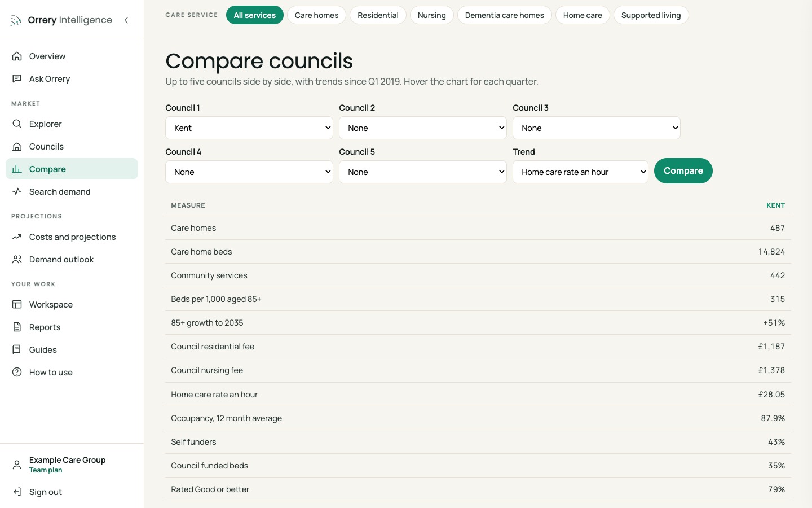Click the Explorer magnifier icon
This screenshot has width=812, height=508.
17,124
